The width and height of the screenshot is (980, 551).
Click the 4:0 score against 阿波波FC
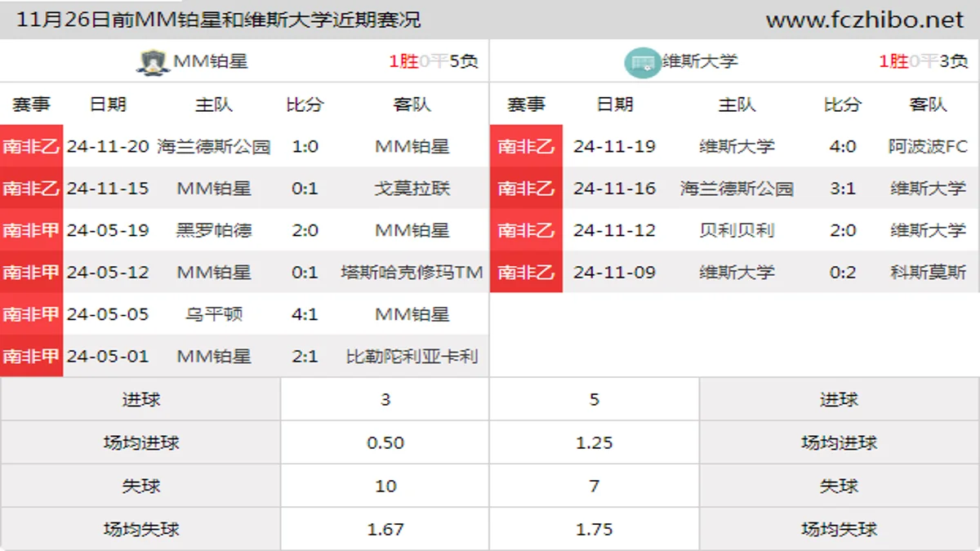tap(842, 146)
